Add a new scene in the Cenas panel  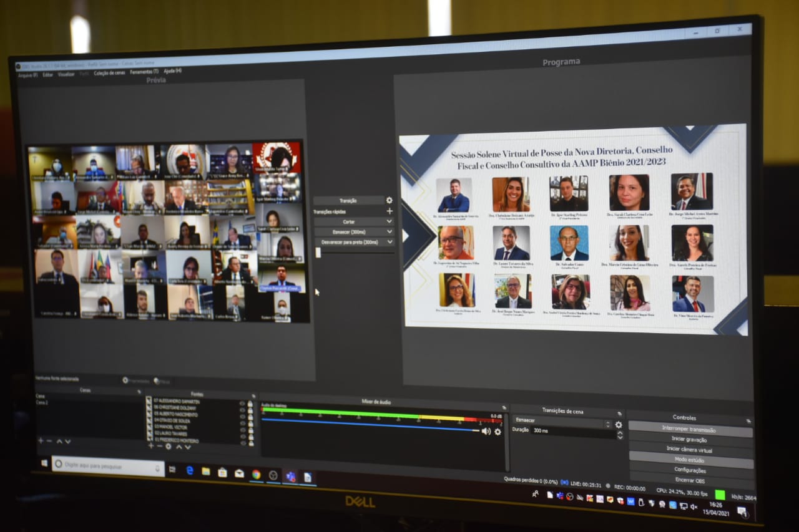(41, 440)
